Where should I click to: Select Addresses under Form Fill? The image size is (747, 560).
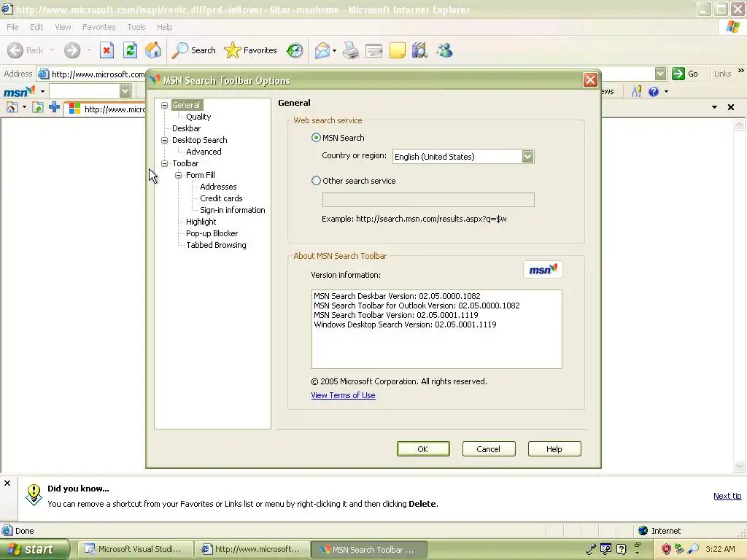pyautogui.click(x=218, y=187)
